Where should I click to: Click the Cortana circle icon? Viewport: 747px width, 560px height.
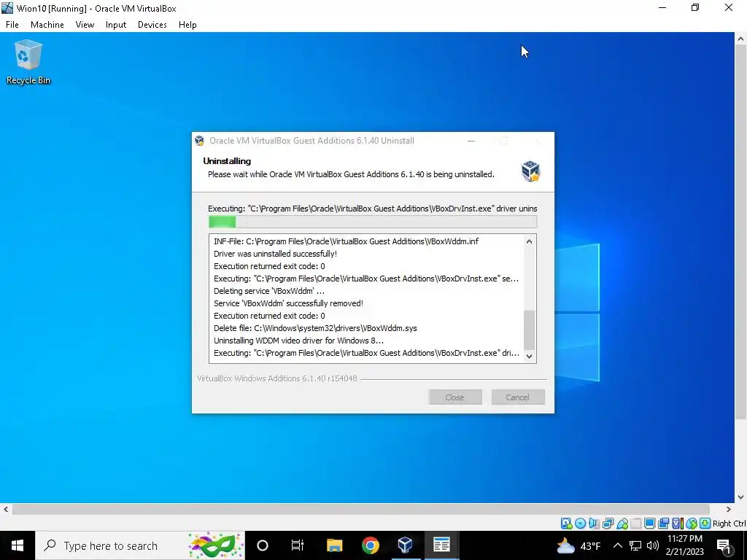263,545
